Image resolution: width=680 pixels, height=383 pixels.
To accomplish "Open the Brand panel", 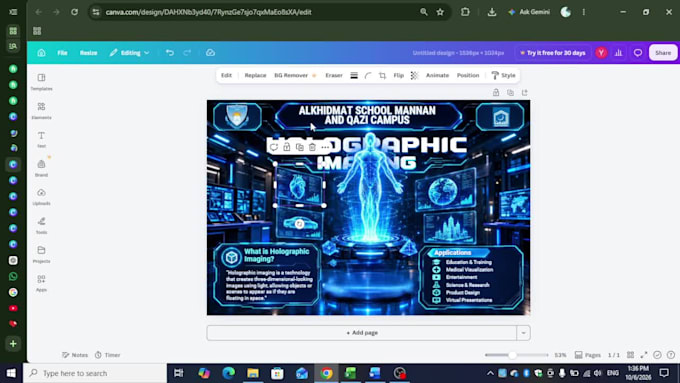I will pyautogui.click(x=41, y=168).
